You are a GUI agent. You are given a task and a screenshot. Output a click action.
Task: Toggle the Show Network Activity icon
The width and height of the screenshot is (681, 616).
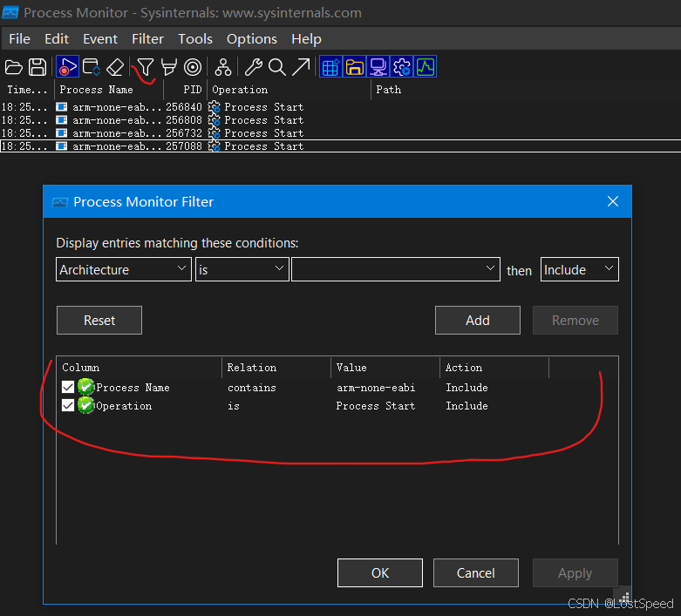(x=378, y=67)
